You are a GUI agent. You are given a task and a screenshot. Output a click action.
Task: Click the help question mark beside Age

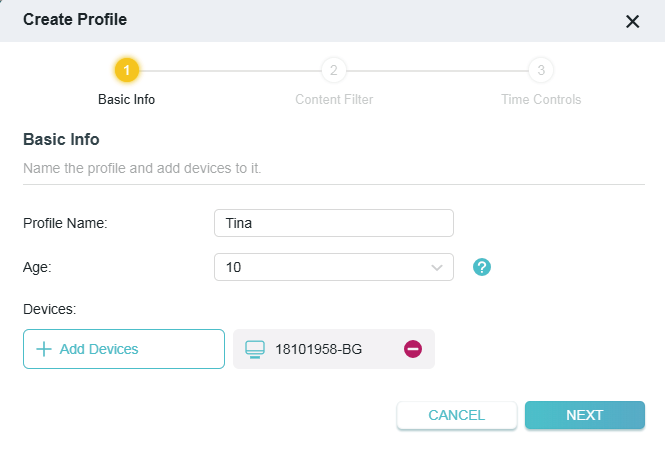482,267
